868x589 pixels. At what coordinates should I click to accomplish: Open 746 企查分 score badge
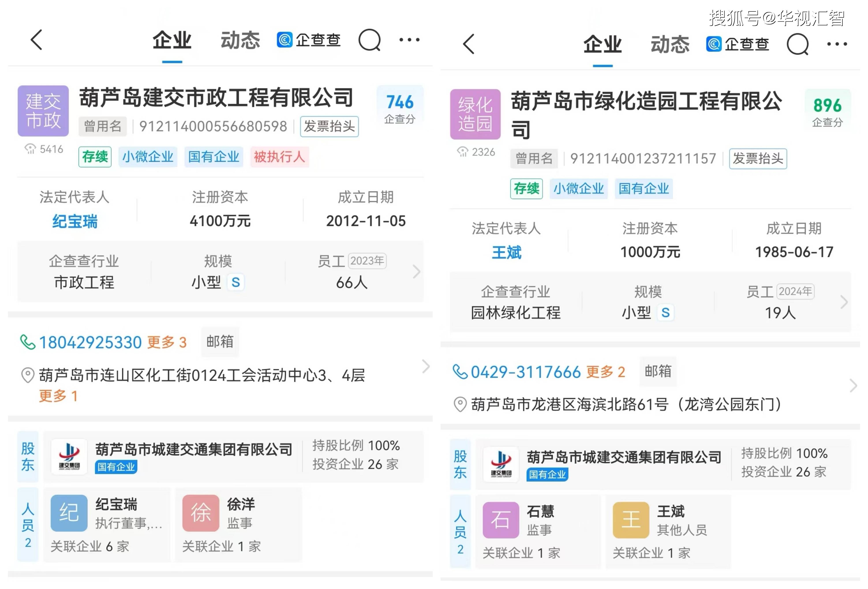400,108
